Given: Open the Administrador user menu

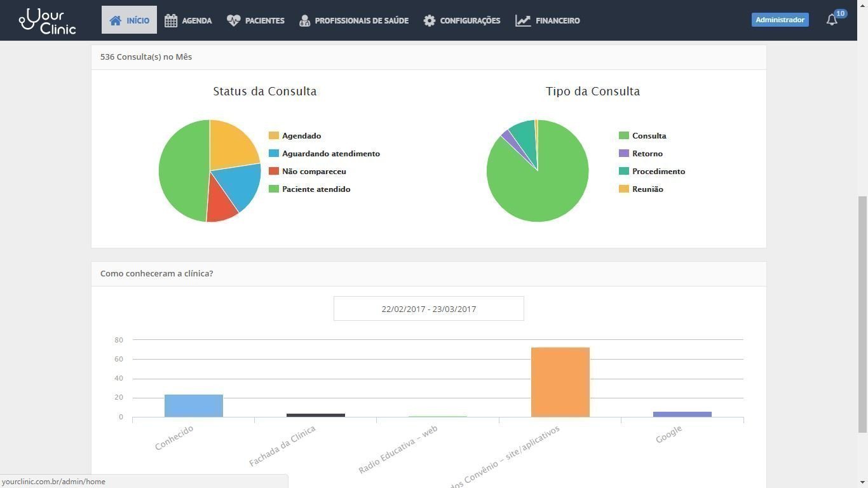Looking at the screenshot, I should (780, 20).
